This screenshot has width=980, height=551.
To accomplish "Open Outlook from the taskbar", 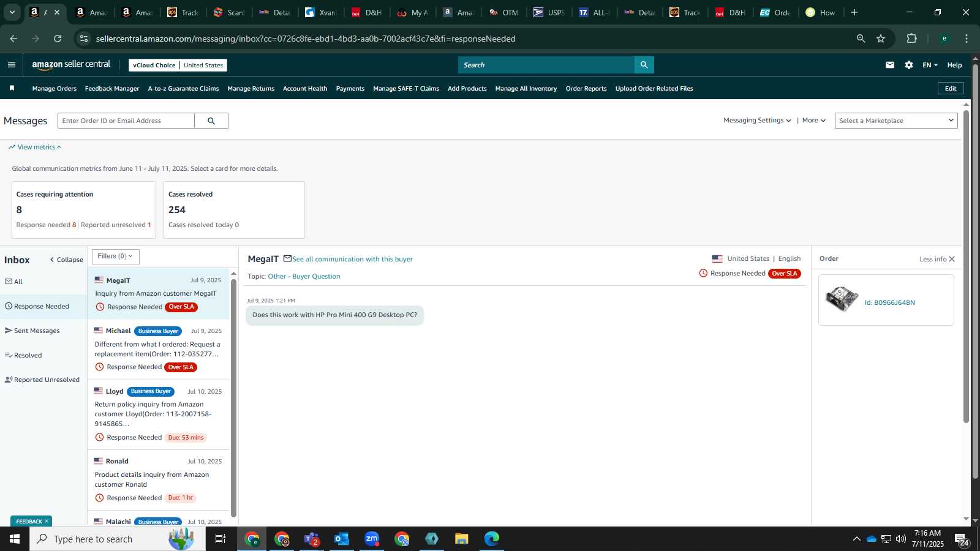I will [x=342, y=539].
